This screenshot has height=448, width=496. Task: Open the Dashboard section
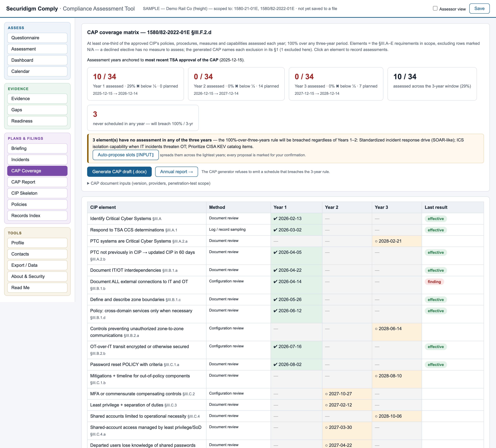tap(37, 60)
